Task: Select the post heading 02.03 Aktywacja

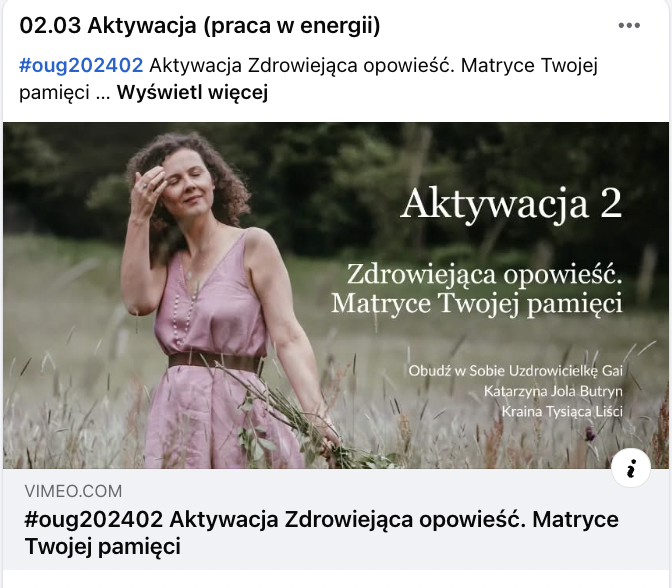Action: click(200, 26)
